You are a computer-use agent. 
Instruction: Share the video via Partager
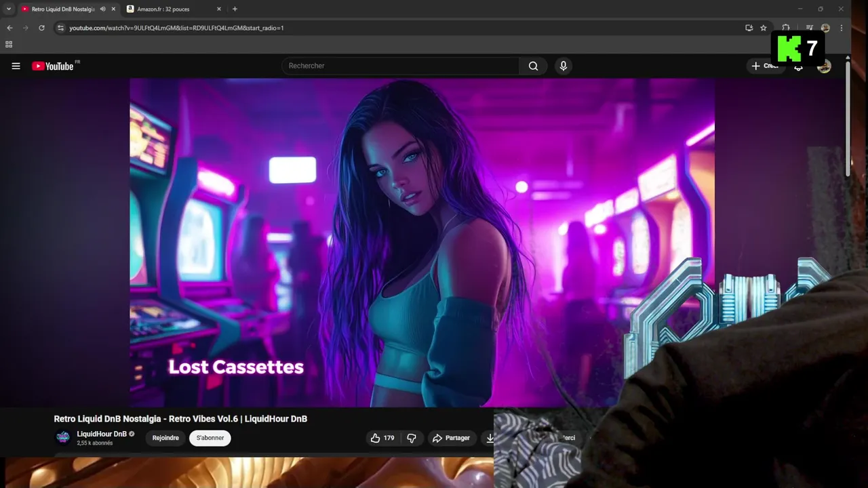point(452,438)
